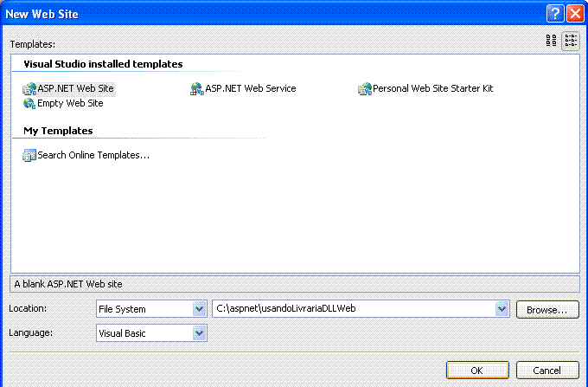Switch the template view to small icons
Image resolution: width=588 pixels, height=387 pixels.
(571, 41)
